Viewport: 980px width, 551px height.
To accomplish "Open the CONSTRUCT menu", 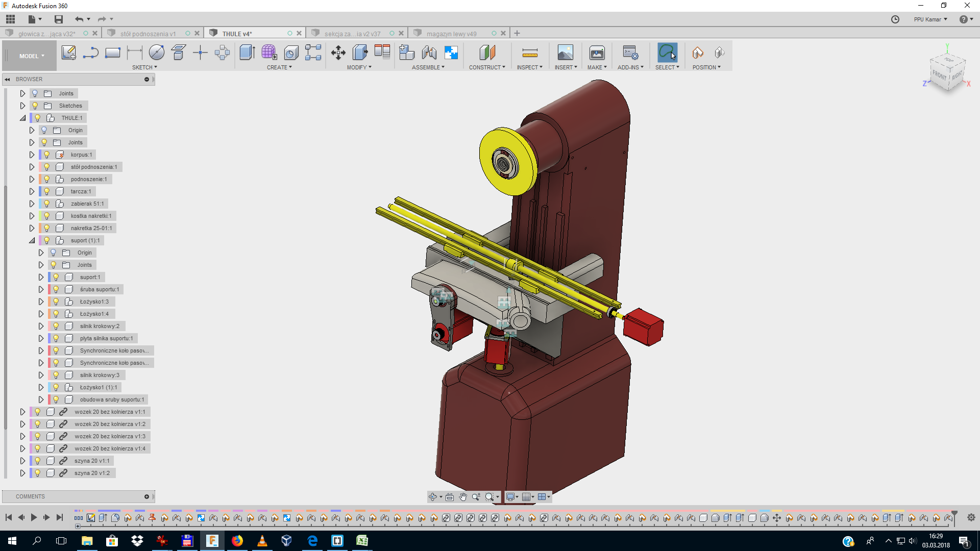I will click(x=487, y=67).
